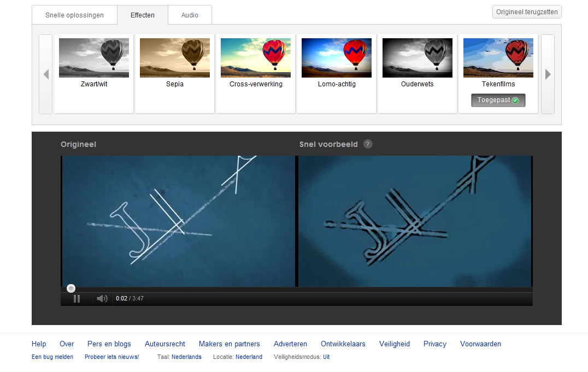This screenshot has width=588, height=372.
Task: Choose the Zwart/wit effect thumbnail
Action: click(94, 58)
